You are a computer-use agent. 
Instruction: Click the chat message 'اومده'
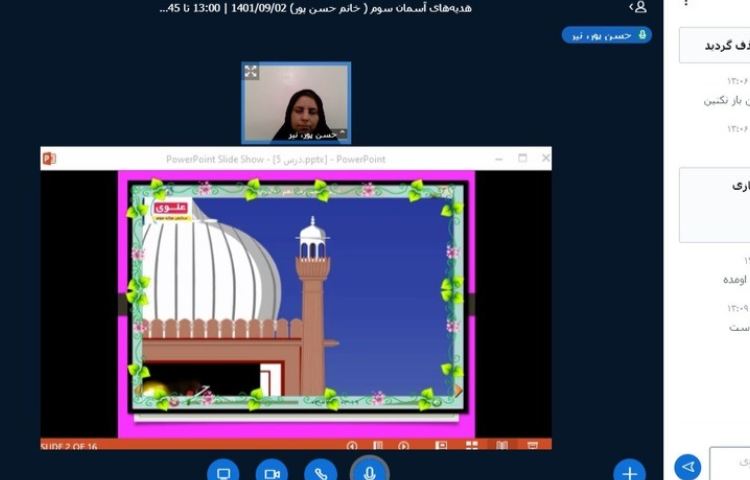(x=736, y=279)
